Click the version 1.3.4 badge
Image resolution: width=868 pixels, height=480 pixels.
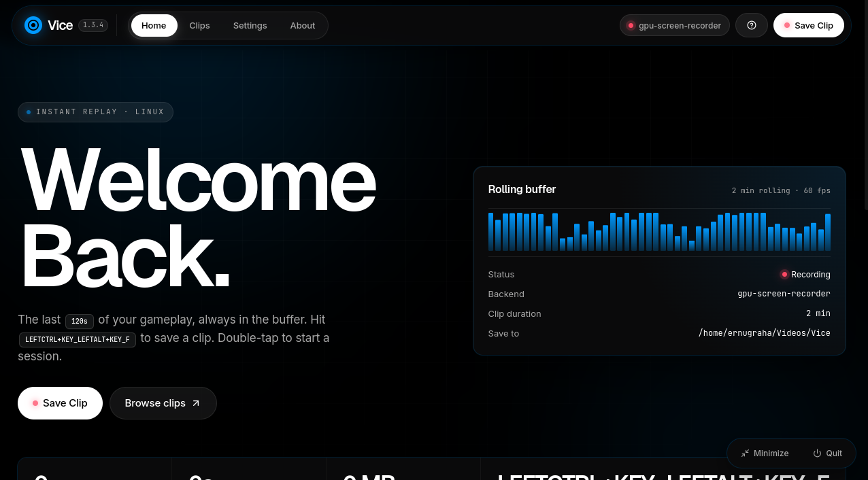(93, 25)
